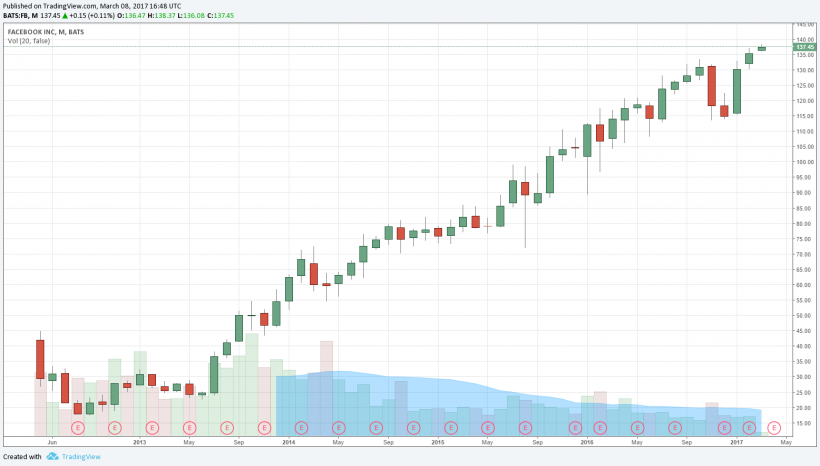Click the rightmost earnings E marker
This screenshot has width=820, height=466.
(x=774, y=428)
